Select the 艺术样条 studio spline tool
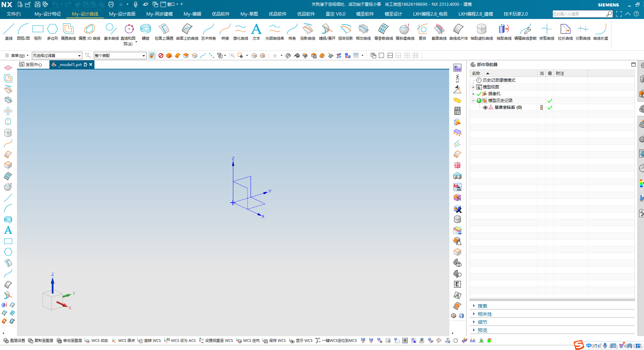Viewport: 644px width, 350px height. (209, 32)
